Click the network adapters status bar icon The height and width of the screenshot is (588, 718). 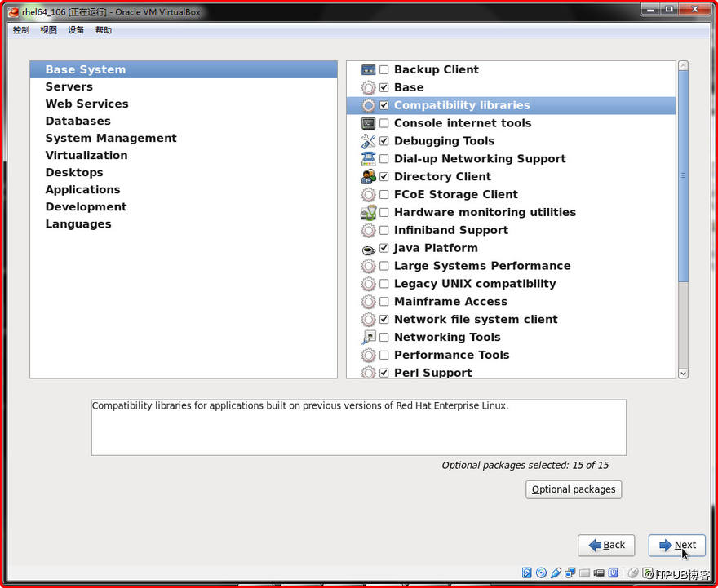[570, 572]
